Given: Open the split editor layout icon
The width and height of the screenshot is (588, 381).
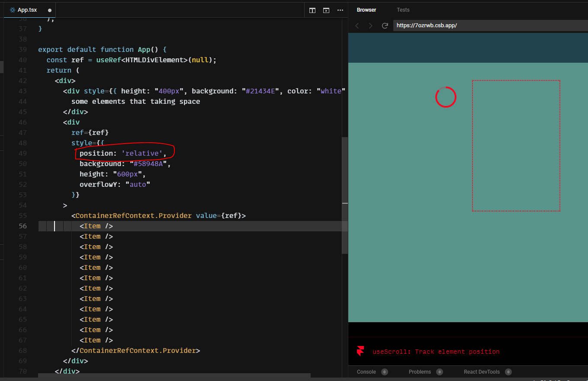Looking at the screenshot, I should [312, 10].
